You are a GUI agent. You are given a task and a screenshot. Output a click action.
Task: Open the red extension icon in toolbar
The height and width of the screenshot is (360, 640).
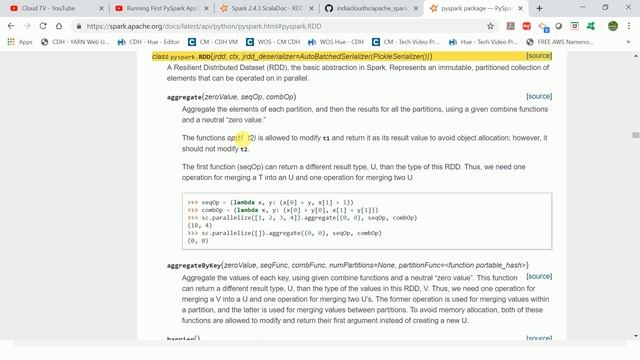click(527, 26)
